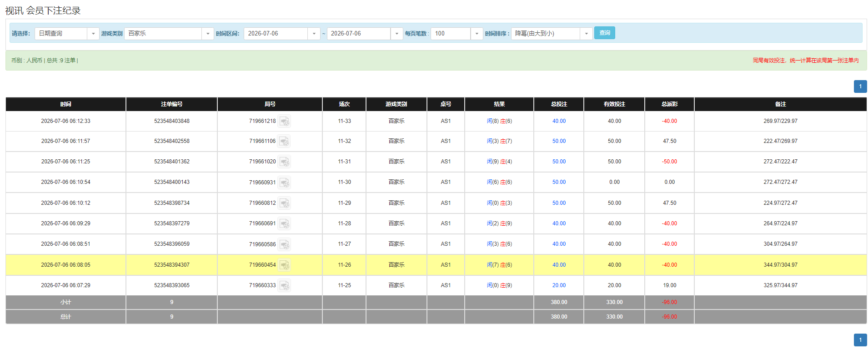Screen dimensions: 868x350
Task: Click result 闲(3) 庄(7) in round 11-32
Action: point(499,141)
